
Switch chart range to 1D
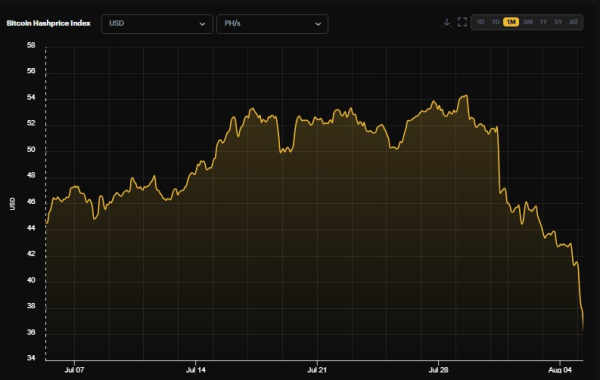481,22
